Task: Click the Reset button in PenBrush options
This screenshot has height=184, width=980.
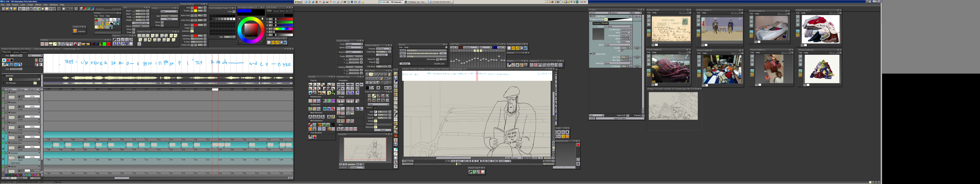Action: [383, 130]
